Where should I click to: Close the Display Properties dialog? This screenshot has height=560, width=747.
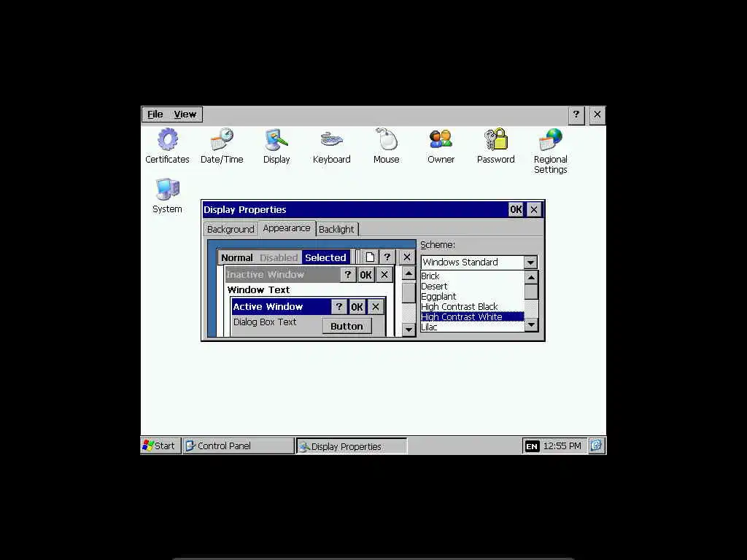click(x=534, y=209)
